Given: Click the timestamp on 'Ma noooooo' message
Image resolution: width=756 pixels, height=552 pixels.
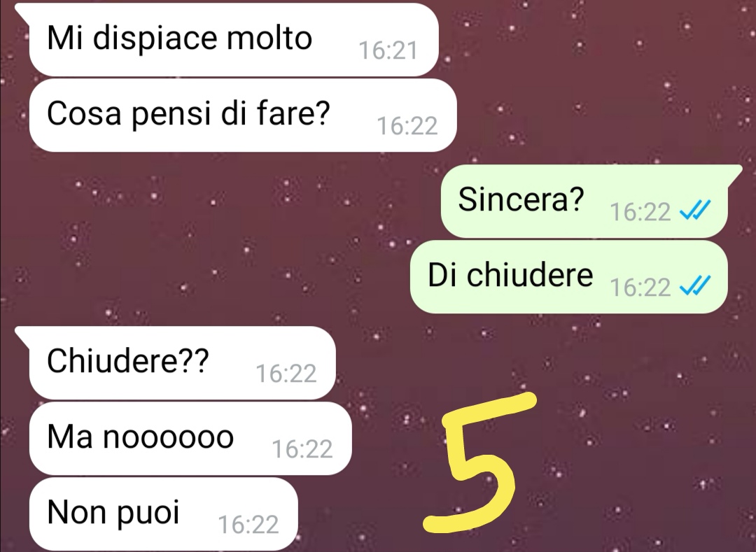Looking at the screenshot, I should coord(302,449).
